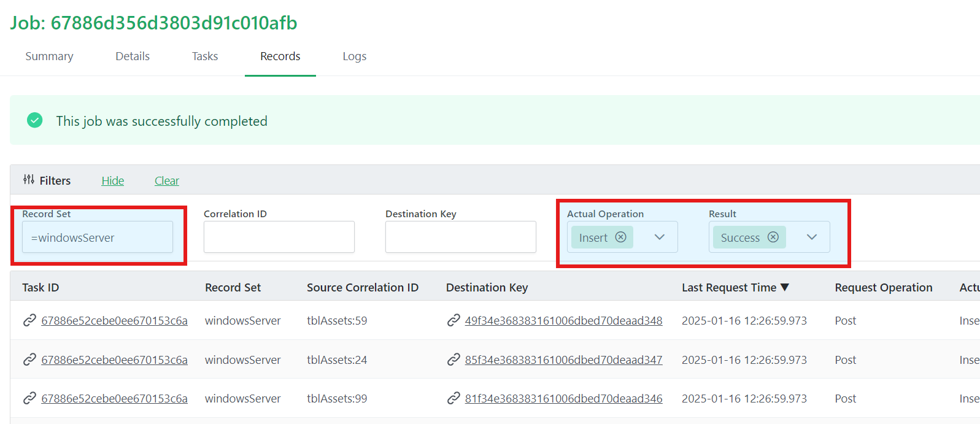This screenshot has width=980, height=424.
Task: Expand the Actual Operation dropdown
Action: [660, 237]
